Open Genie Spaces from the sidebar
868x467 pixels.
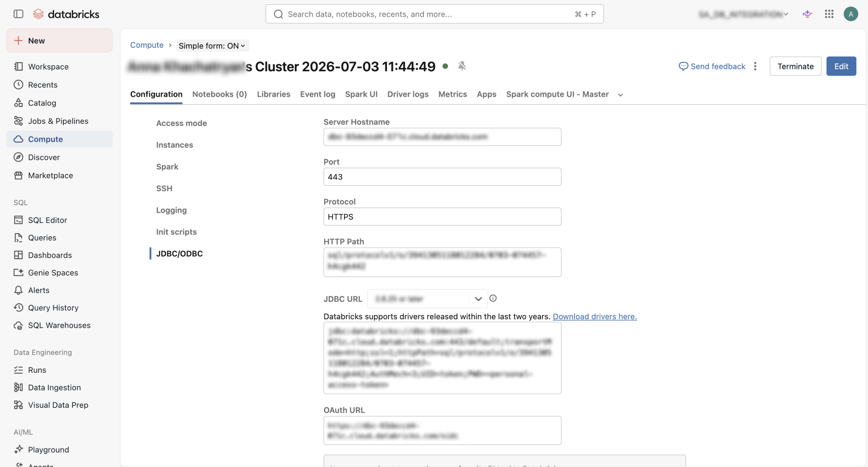pos(59,273)
